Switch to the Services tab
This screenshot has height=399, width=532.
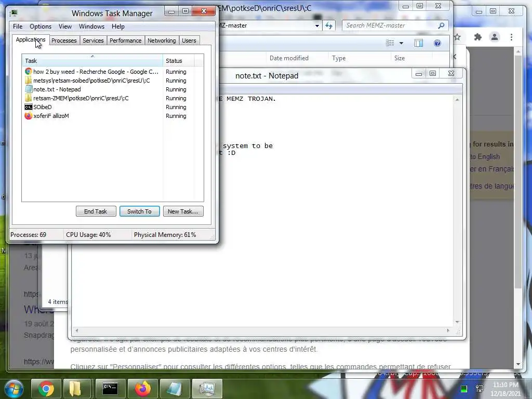[x=93, y=41]
